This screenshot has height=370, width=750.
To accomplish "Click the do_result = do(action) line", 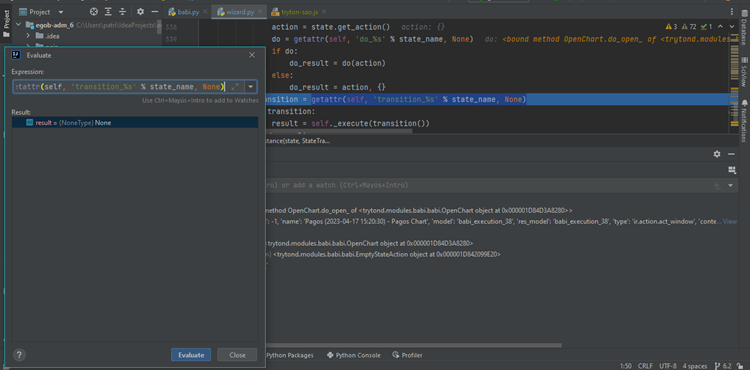I will tap(337, 63).
